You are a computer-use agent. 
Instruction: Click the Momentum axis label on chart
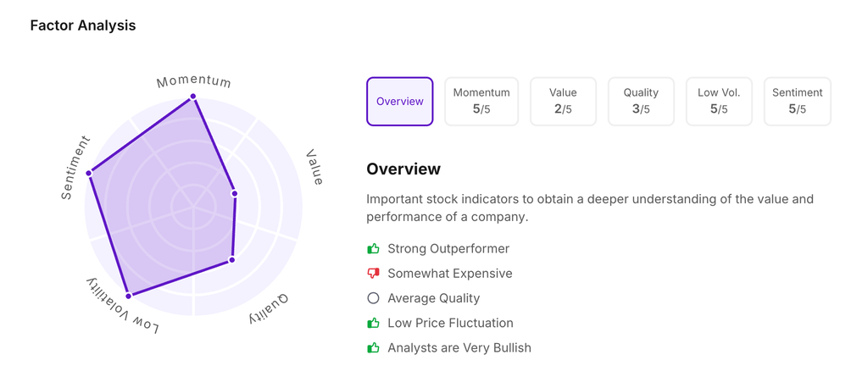click(x=194, y=81)
